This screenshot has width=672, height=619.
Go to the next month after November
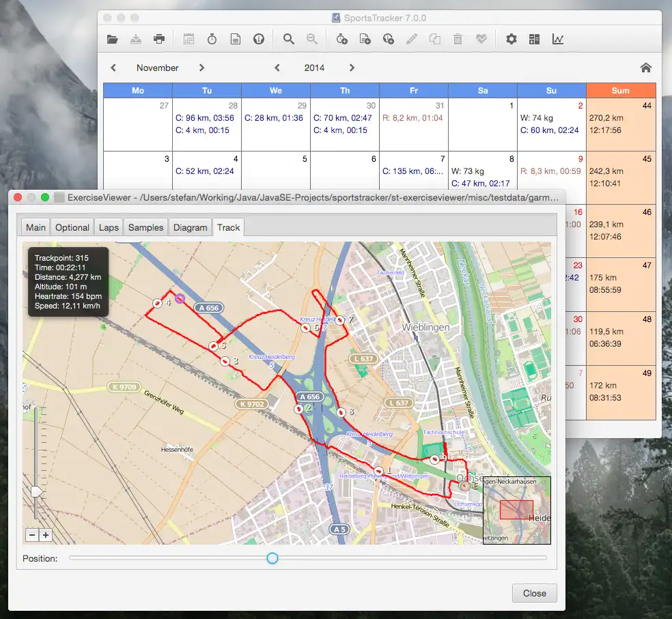201,68
